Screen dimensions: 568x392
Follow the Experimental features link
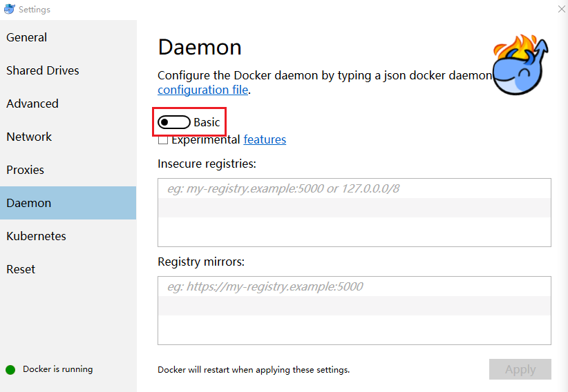pyautogui.click(x=265, y=139)
